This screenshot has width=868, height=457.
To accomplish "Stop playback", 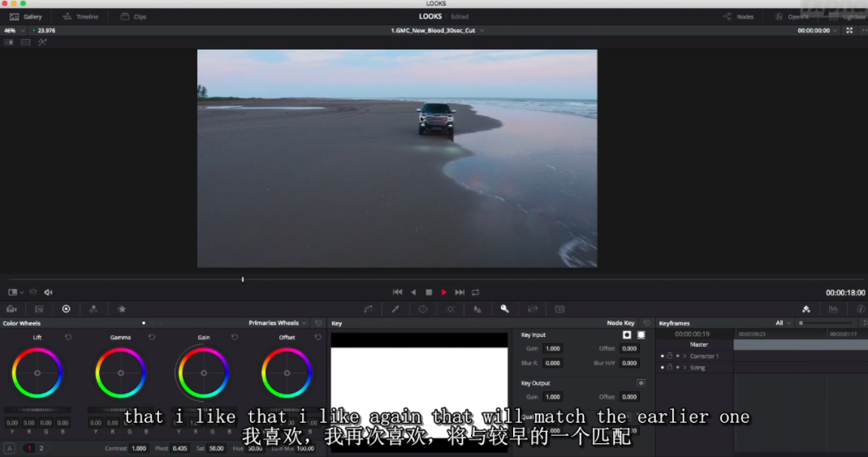I will tap(429, 292).
